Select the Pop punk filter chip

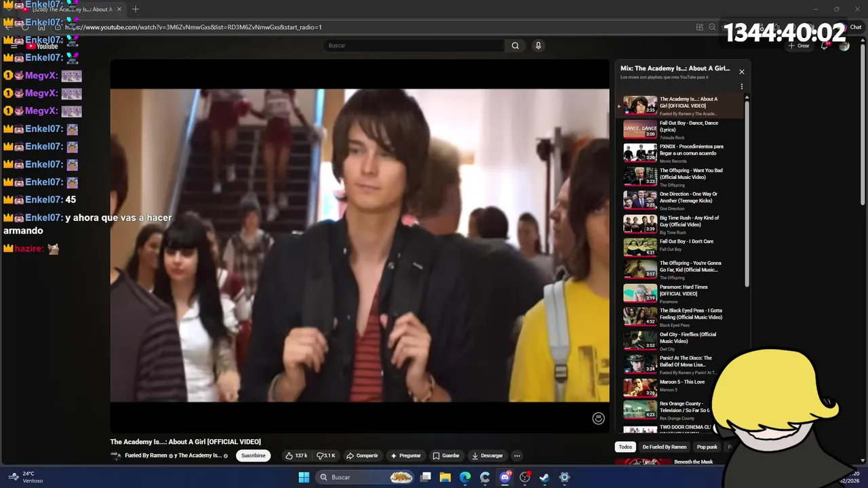pyautogui.click(x=707, y=447)
